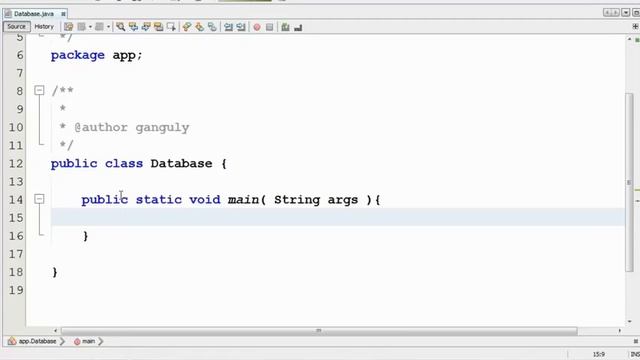Click the word 'static' on line 14
640x360 pixels.
tap(158, 200)
